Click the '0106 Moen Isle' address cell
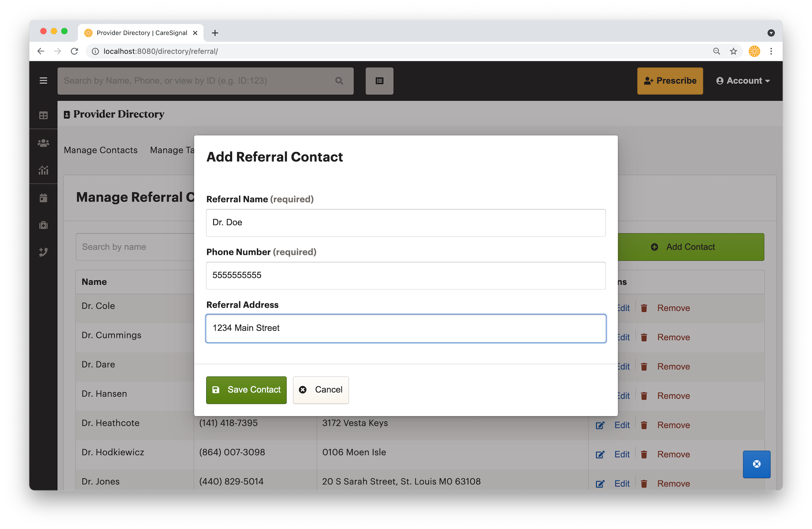812x529 pixels. (354, 452)
